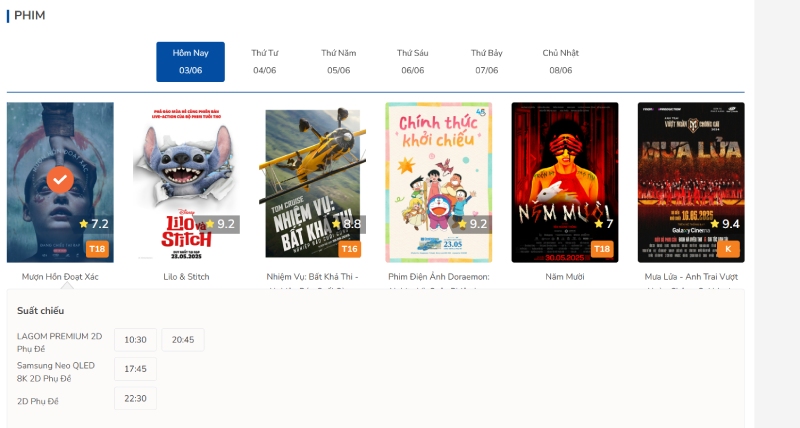Viewport: 800px width, 428px height.
Task: Switch to Thứ Sáu 06/06 tab
Action: [413, 62]
